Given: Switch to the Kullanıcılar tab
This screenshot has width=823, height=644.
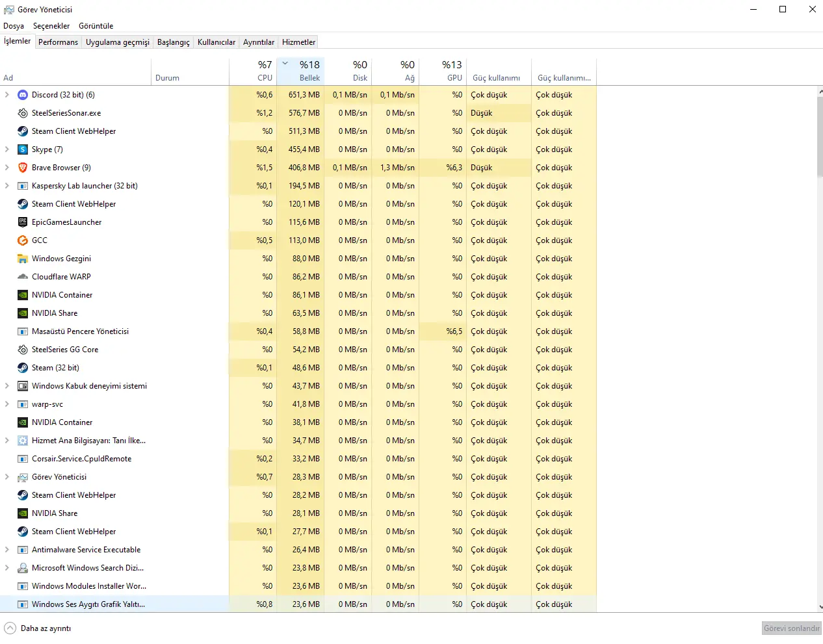Looking at the screenshot, I should pos(216,42).
